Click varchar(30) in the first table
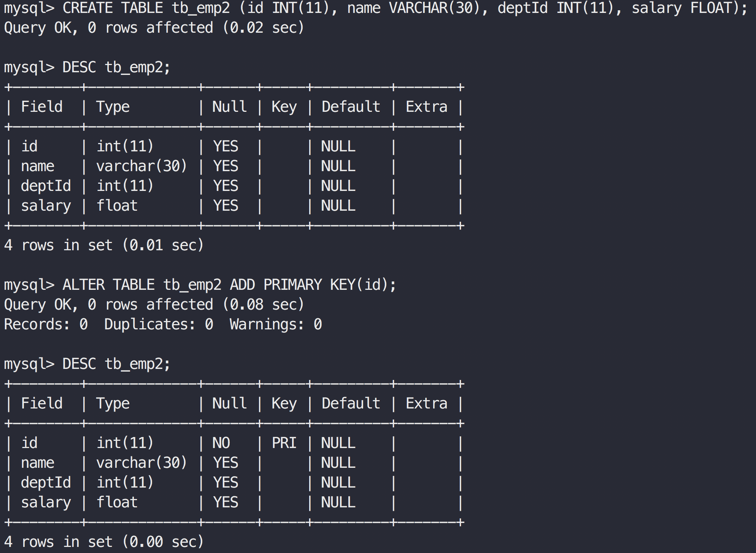Viewport: 756px width, 553px height. point(141,166)
